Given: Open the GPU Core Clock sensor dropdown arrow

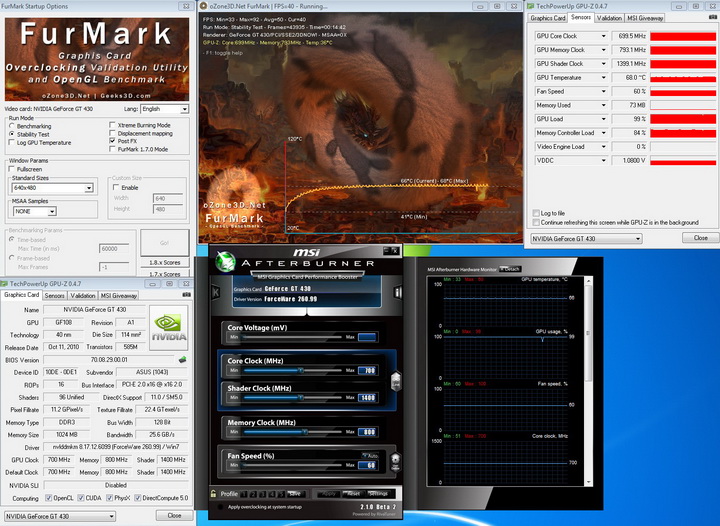Looking at the screenshot, I should coord(603,36).
